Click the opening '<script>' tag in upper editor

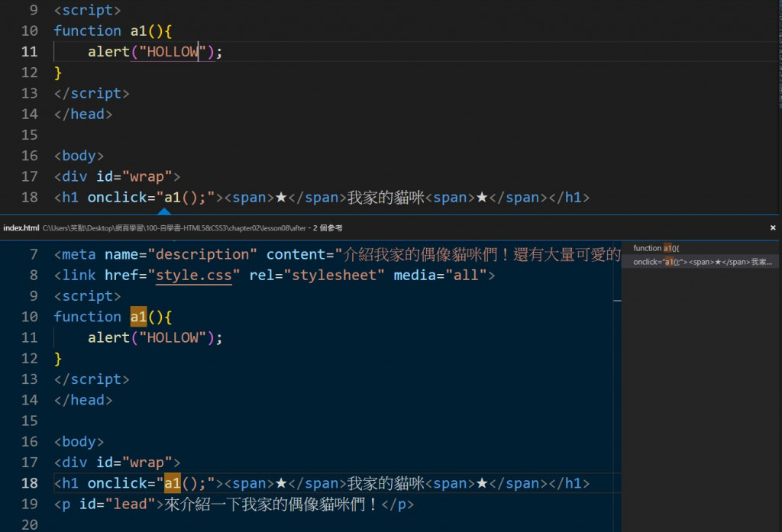point(87,11)
